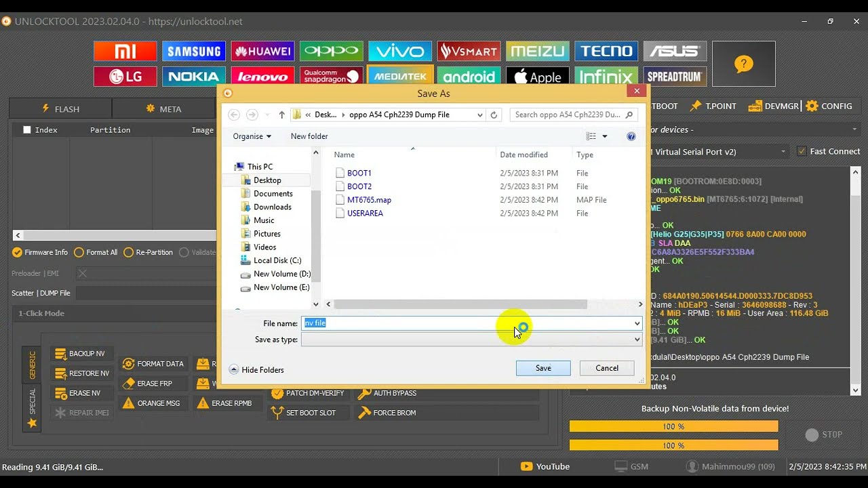Select the ASUS brand icon
Screen dimensions: 868x488
[x=675, y=51]
